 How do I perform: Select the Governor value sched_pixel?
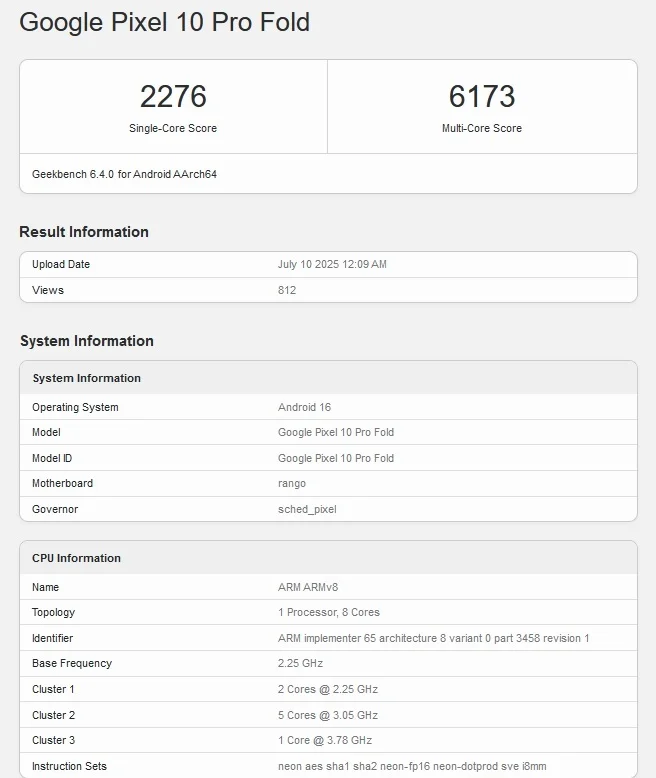tap(307, 509)
